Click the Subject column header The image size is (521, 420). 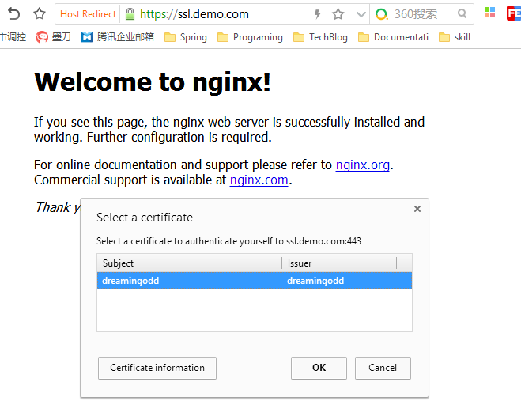tap(189, 263)
